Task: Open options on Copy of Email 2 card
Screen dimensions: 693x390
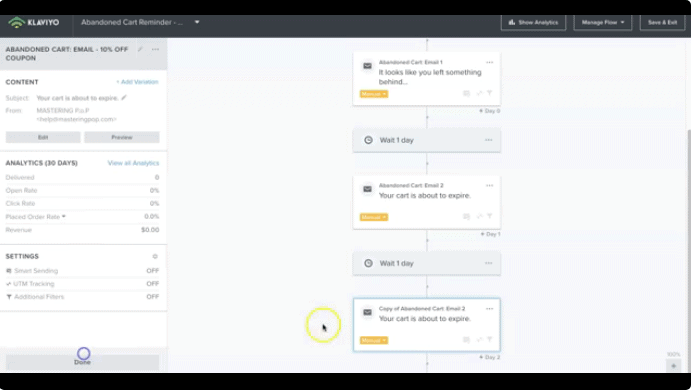Action: click(x=489, y=309)
